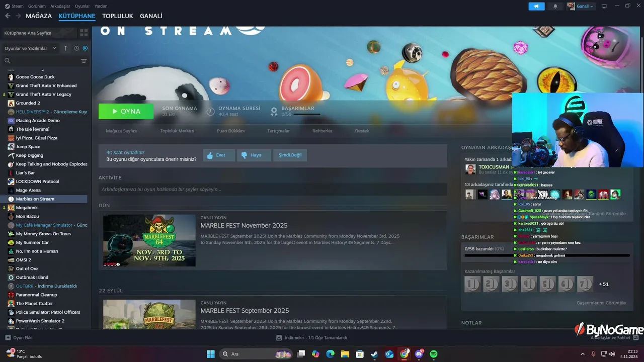This screenshot has width=644, height=362.
Task: Go to the TOPLULUK tab
Action: coord(117,16)
